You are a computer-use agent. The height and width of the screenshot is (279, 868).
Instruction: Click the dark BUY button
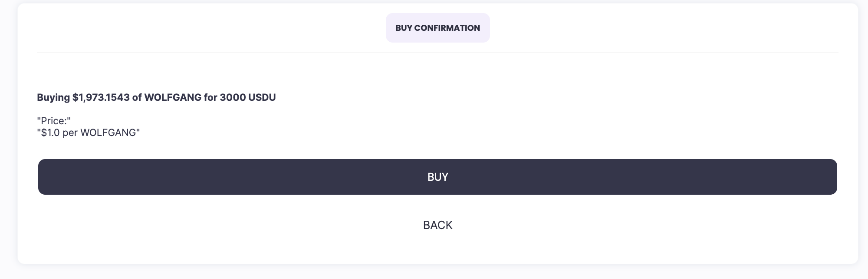pyautogui.click(x=437, y=177)
